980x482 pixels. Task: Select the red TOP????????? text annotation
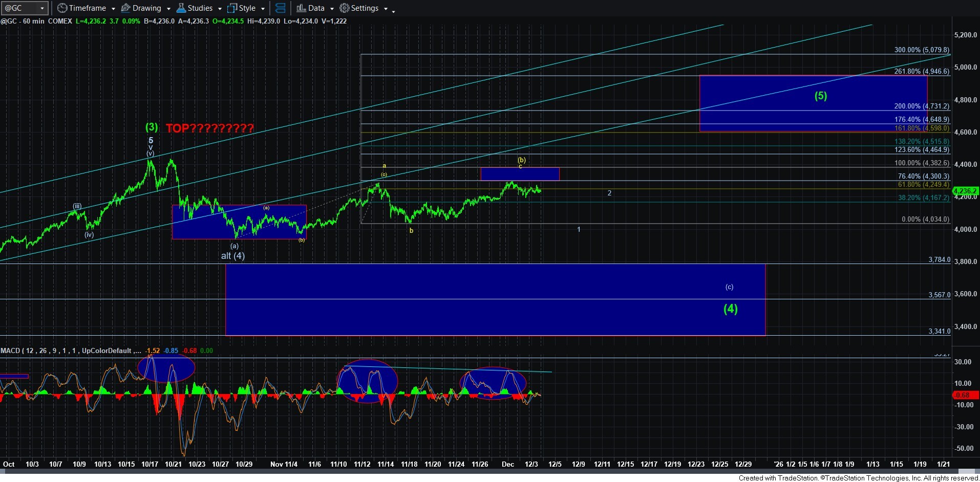tap(209, 128)
